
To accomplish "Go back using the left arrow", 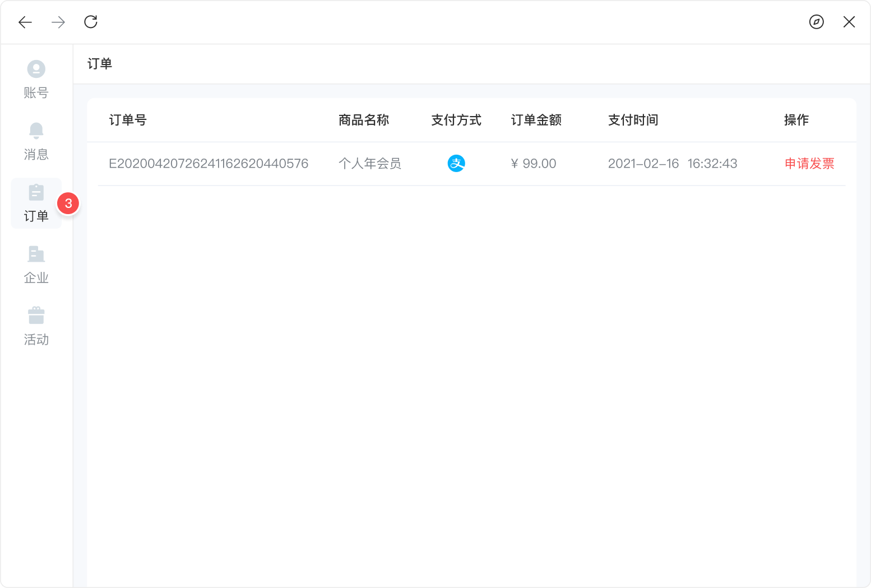I will coord(25,22).
